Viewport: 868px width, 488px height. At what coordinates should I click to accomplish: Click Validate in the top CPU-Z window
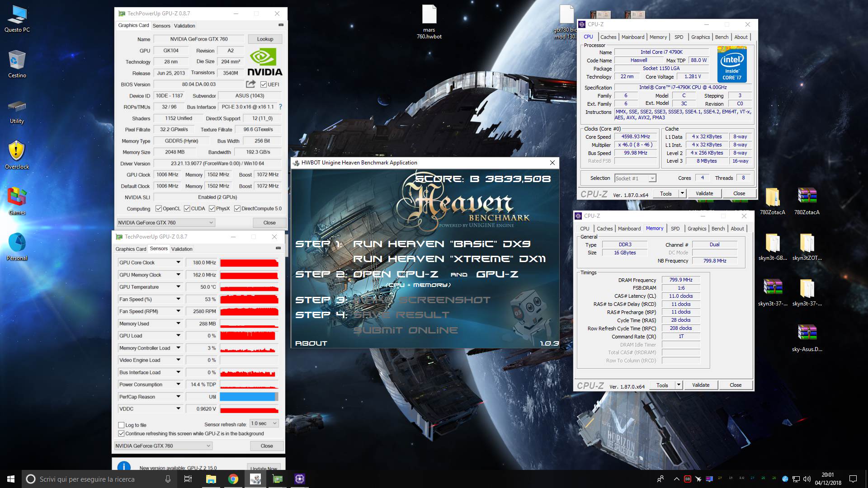pos(704,193)
